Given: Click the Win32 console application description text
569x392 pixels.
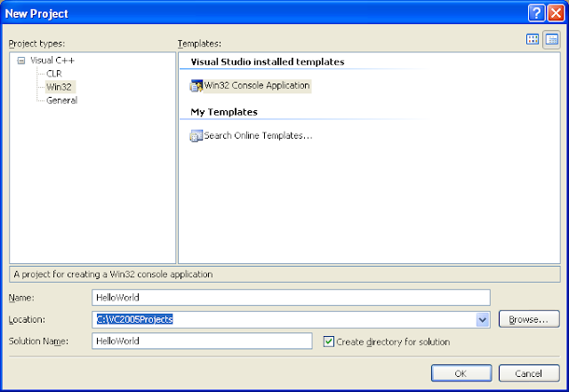Looking at the screenshot, I should click(113, 275).
